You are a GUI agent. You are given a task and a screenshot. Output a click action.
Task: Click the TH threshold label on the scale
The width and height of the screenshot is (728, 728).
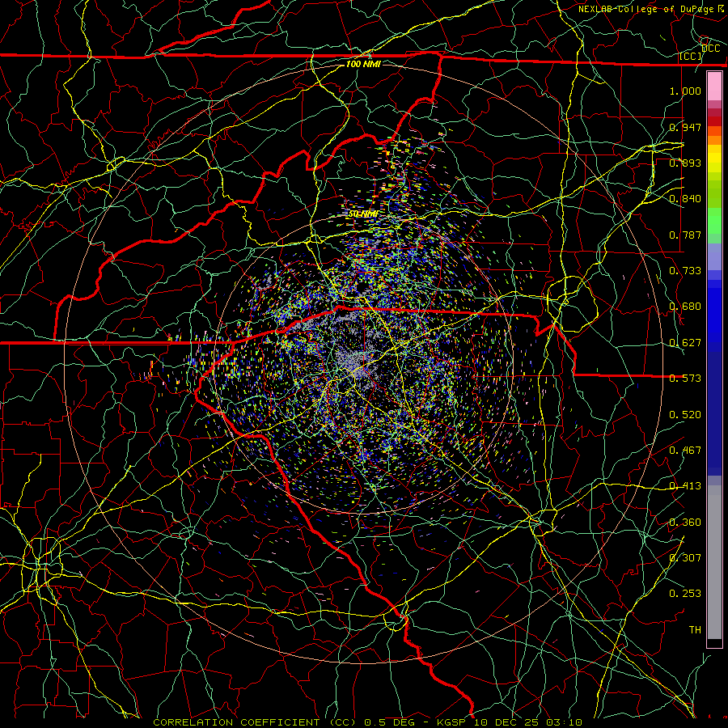695,630
